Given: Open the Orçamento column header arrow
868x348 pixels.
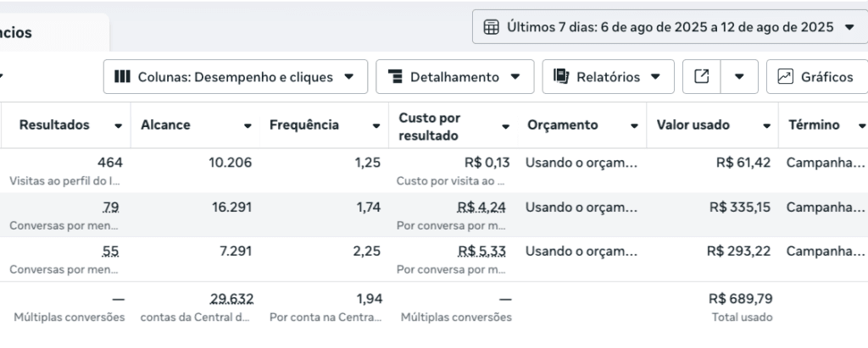Looking at the screenshot, I should (635, 125).
